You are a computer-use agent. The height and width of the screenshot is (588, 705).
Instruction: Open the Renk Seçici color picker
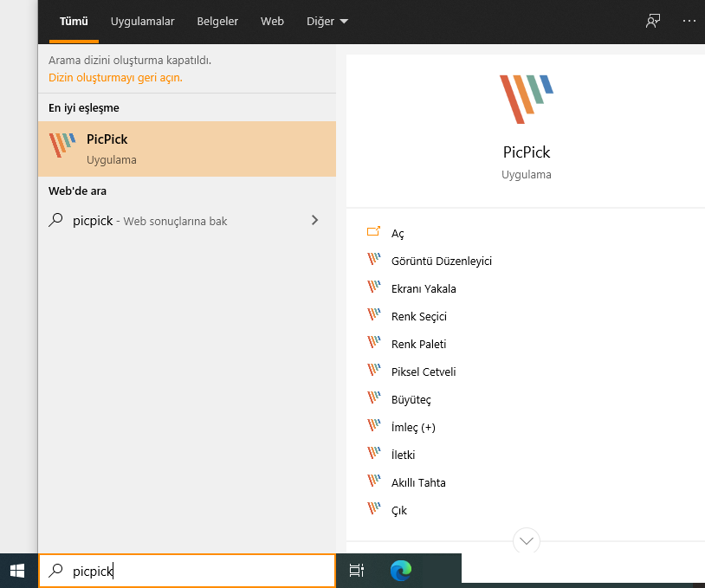pos(419,316)
